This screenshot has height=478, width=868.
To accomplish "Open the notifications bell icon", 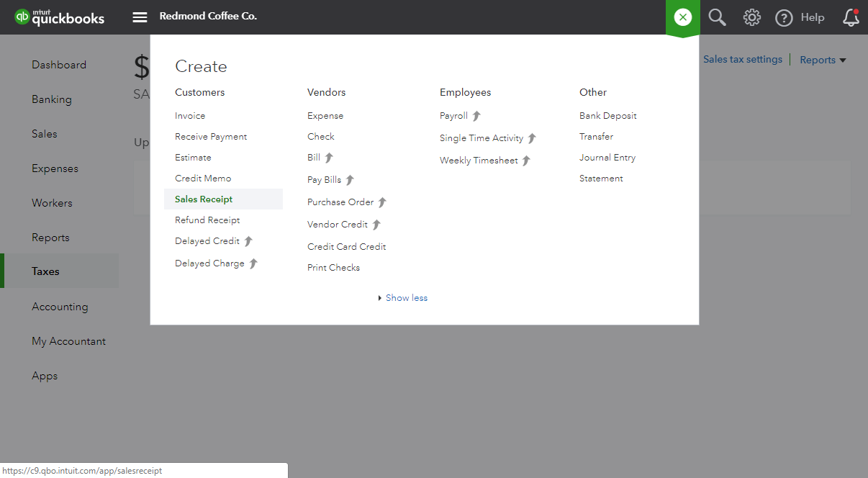I will pyautogui.click(x=851, y=17).
